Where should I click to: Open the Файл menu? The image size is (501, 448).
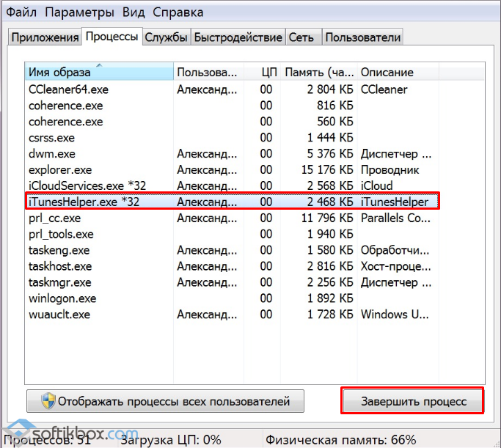[x=21, y=12]
